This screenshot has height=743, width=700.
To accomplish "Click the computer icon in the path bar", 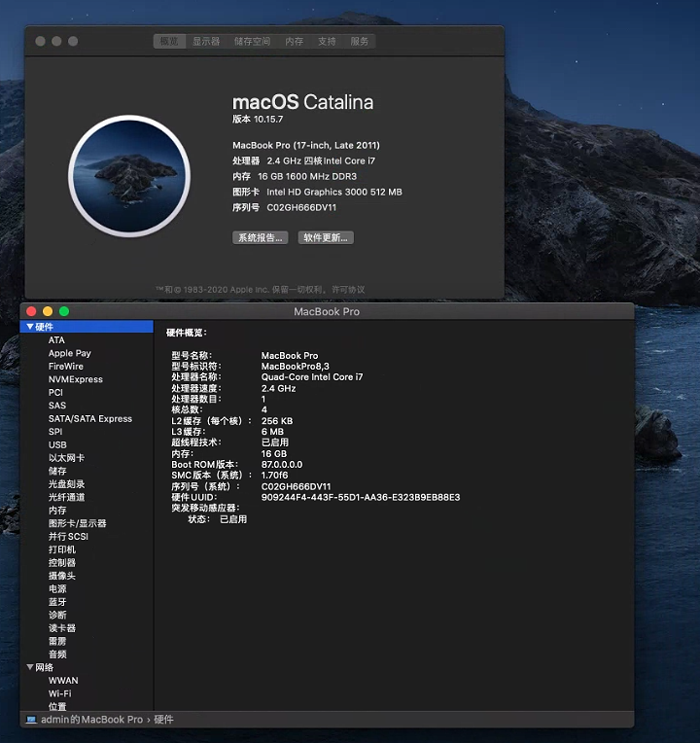I will (x=31, y=720).
